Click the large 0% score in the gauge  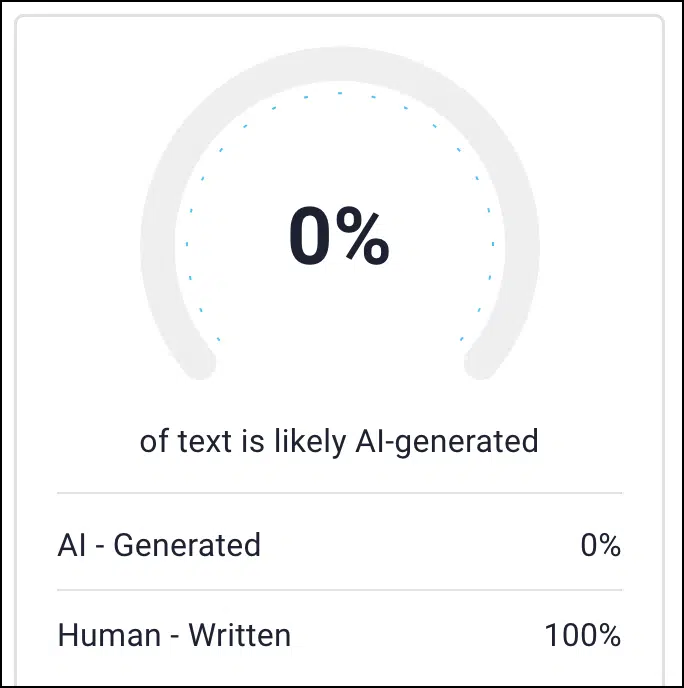coord(339,237)
